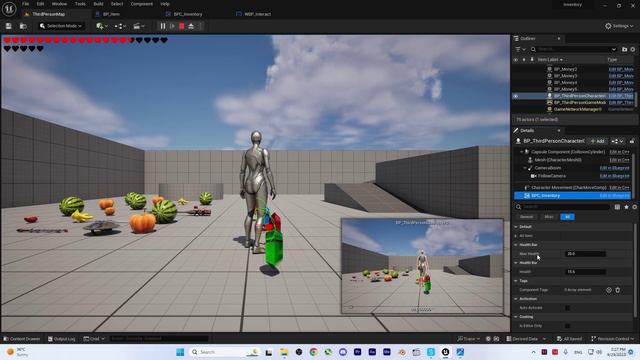Click the Unreal Engine logo icon
The height and width of the screenshot is (360, 640).
(x=9, y=9)
